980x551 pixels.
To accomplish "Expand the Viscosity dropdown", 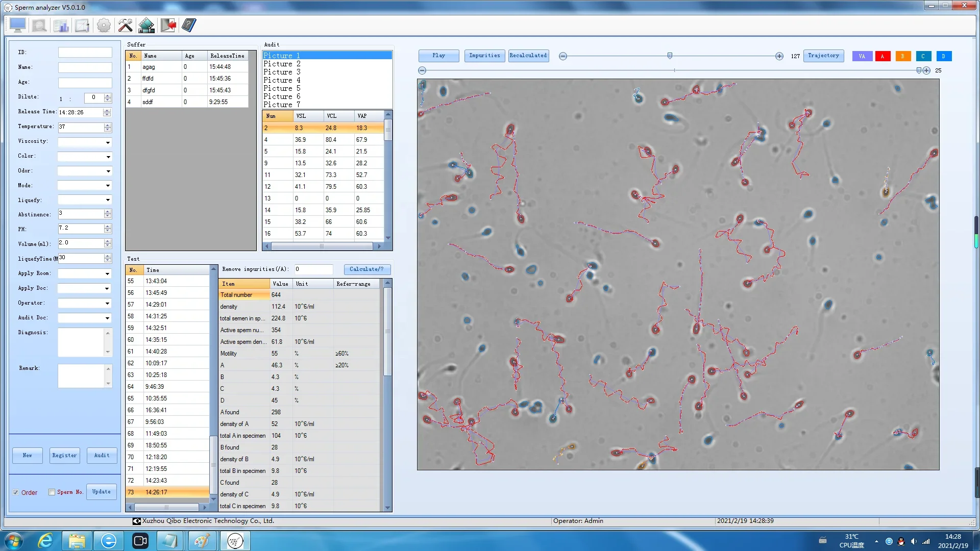I will click(x=108, y=142).
